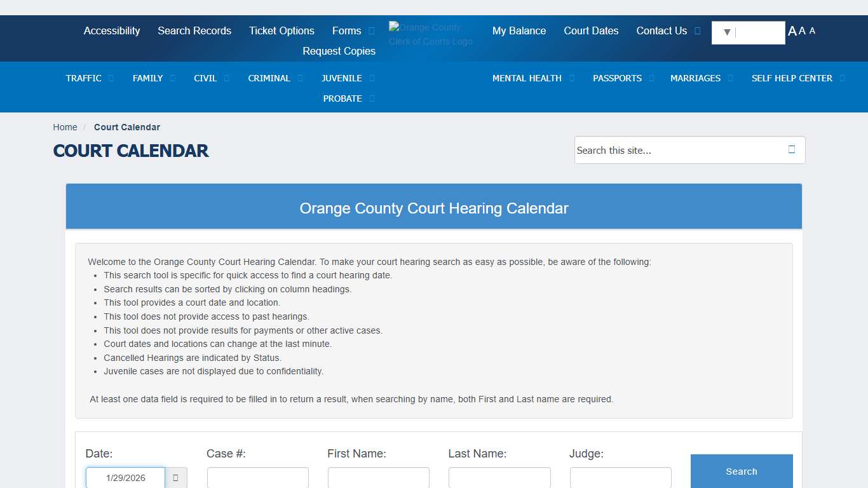Open the Criminal menu
The width and height of the screenshot is (868, 488).
[x=269, y=78]
